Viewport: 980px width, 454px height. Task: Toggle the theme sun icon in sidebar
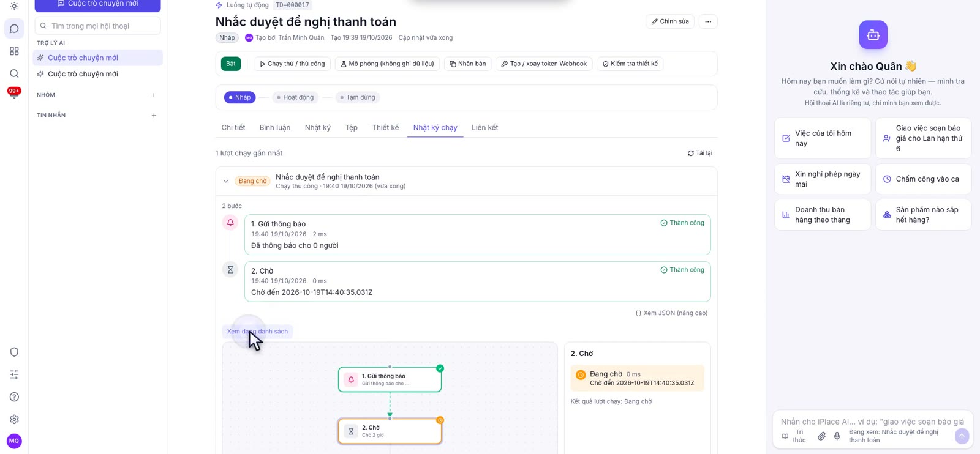(14, 6)
